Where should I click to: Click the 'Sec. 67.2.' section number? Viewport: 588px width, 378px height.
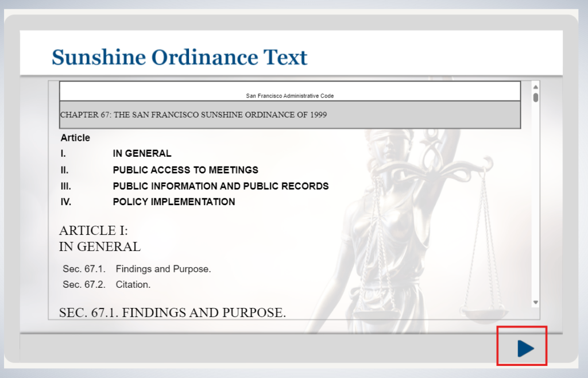[x=84, y=284]
